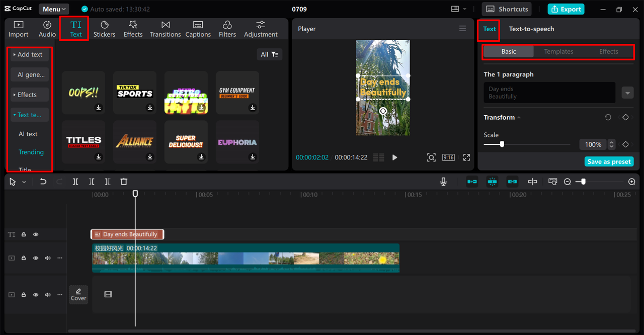Click the Scale slider handle
The width and height of the screenshot is (644, 335).
point(502,144)
